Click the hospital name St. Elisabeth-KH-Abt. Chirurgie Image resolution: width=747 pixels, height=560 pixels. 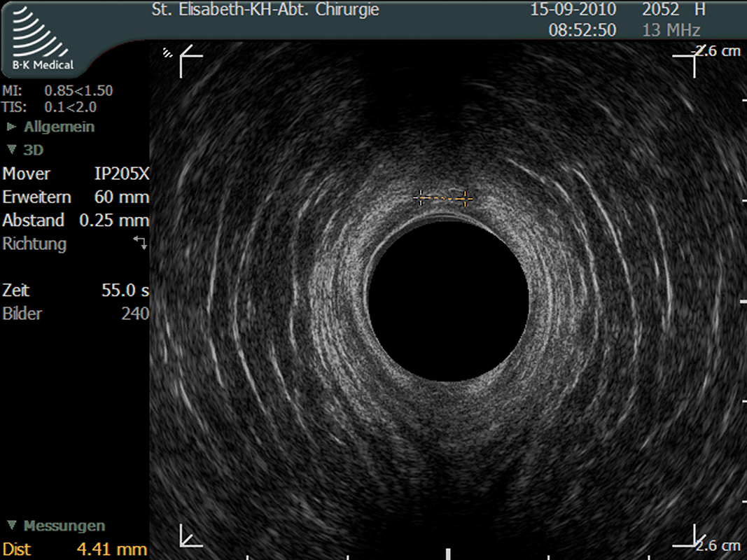click(x=265, y=10)
